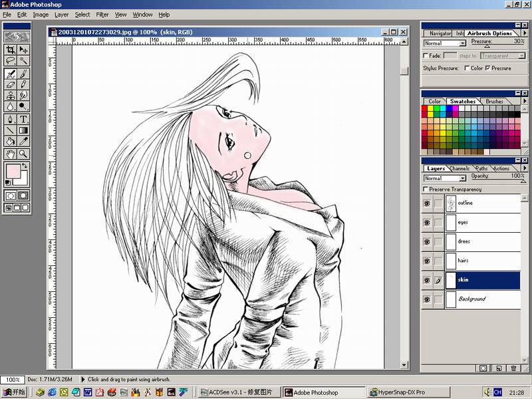The height and width of the screenshot is (399, 532).
Task: Open the Layers palette flyout menu arrow
Action: pos(525,168)
